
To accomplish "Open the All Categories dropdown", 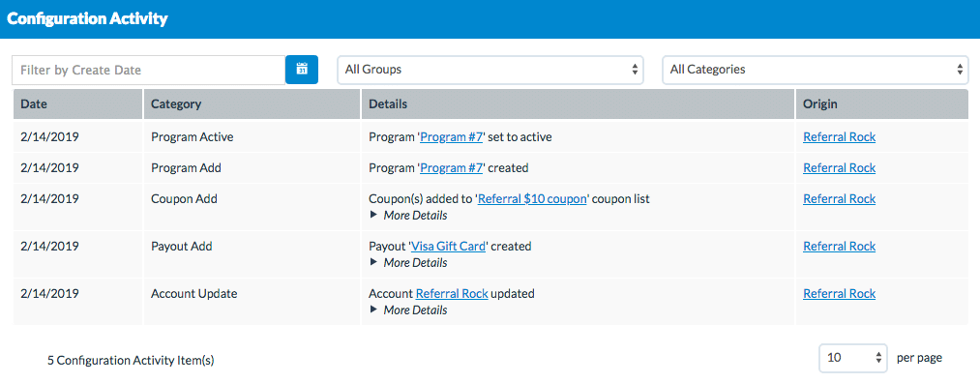I will pyautogui.click(x=816, y=70).
